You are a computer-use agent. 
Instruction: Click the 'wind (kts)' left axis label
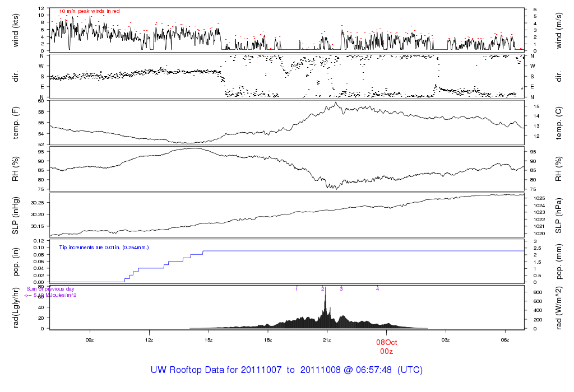pos(15,30)
